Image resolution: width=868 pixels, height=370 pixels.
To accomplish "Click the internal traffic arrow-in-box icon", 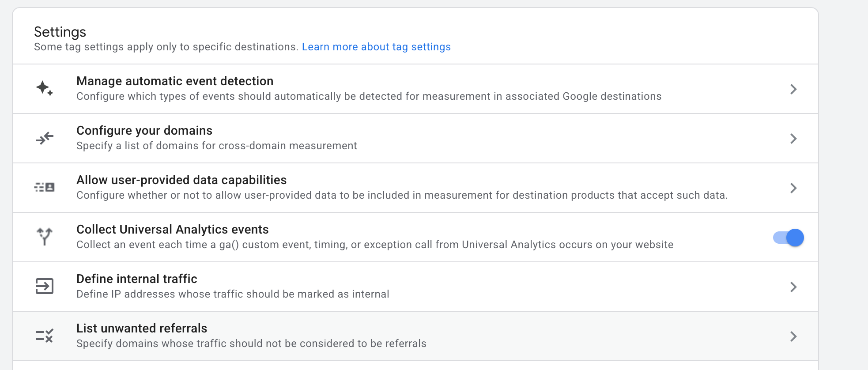I will pyautogui.click(x=44, y=286).
